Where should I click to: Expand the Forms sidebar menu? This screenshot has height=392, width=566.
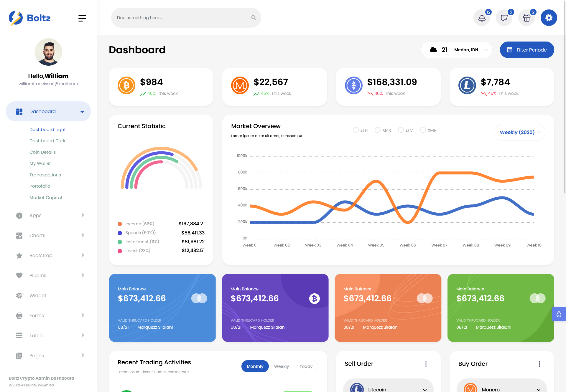click(x=48, y=315)
